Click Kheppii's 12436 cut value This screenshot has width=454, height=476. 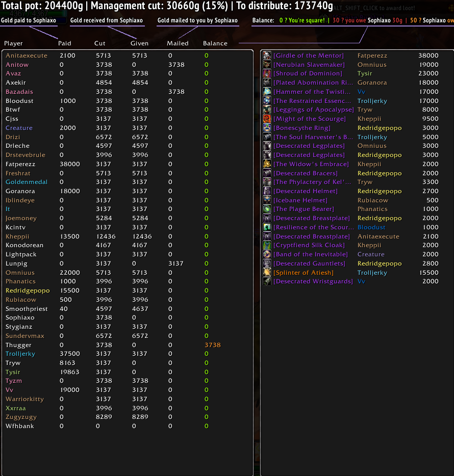[106, 236]
